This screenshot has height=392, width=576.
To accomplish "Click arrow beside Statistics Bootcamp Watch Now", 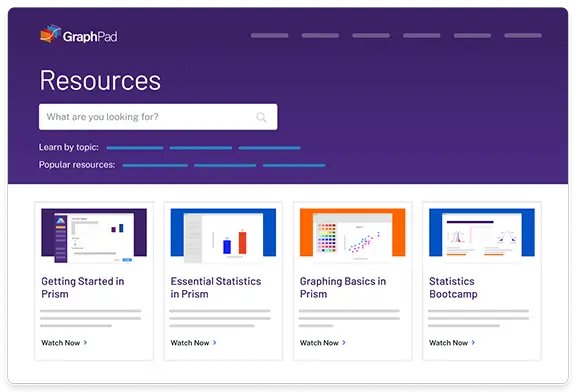I will [x=473, y=342].
